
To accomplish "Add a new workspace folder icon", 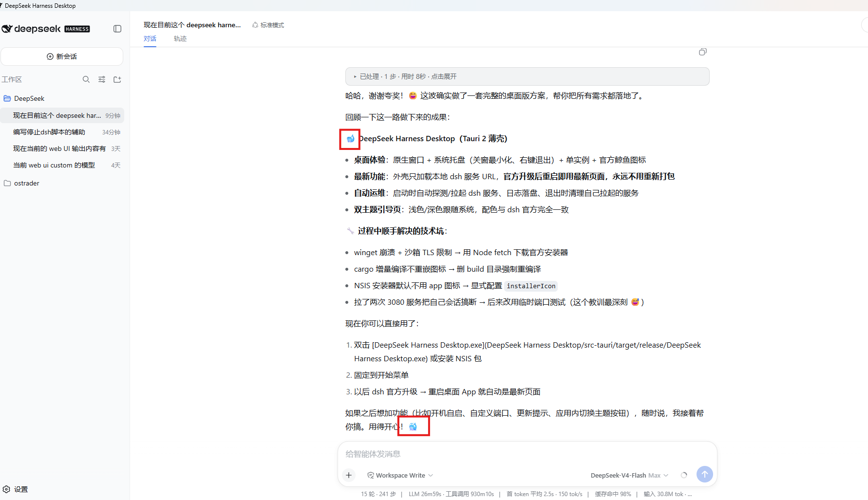I will 117,79.
